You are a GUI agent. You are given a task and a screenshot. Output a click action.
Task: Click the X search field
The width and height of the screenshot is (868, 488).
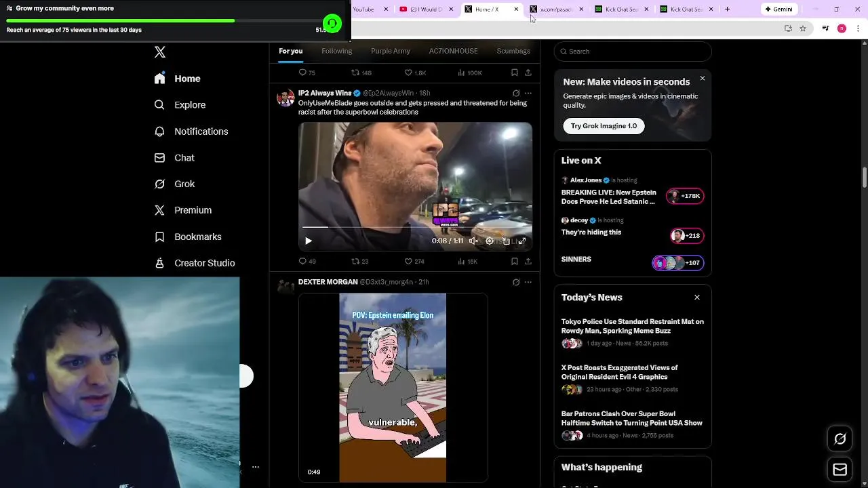(x=633, y=52)
